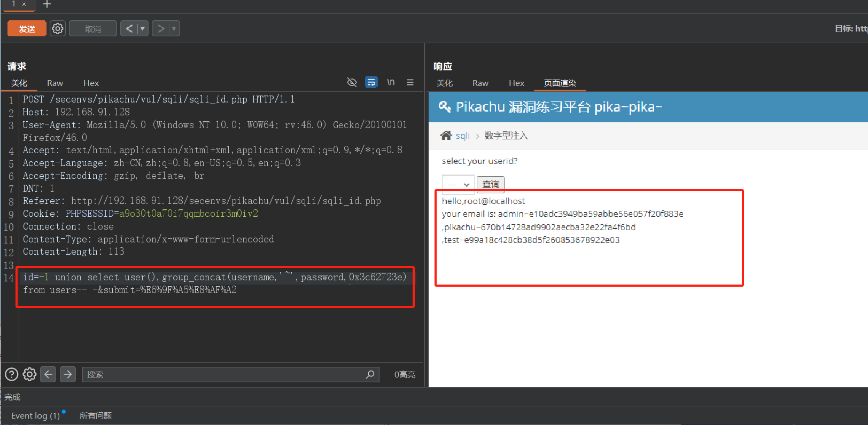Click the 数字型注入 breadcrumb text

(506, 136)
